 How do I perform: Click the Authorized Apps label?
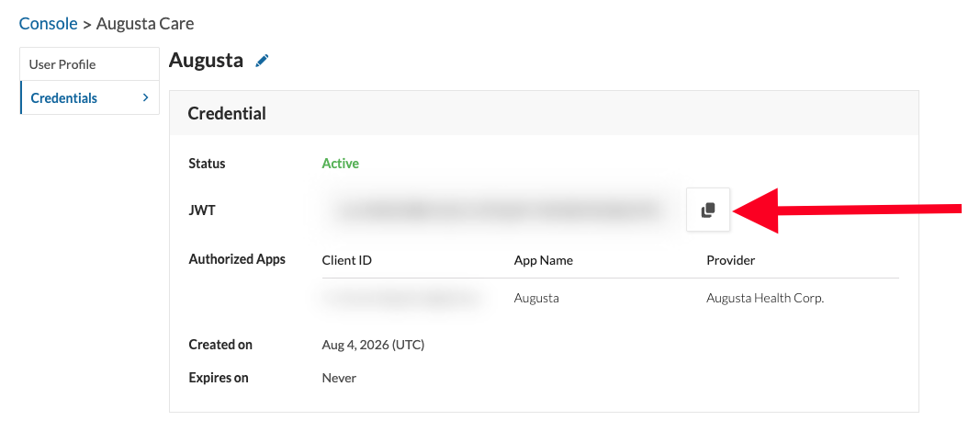click(x=237, y=259)
